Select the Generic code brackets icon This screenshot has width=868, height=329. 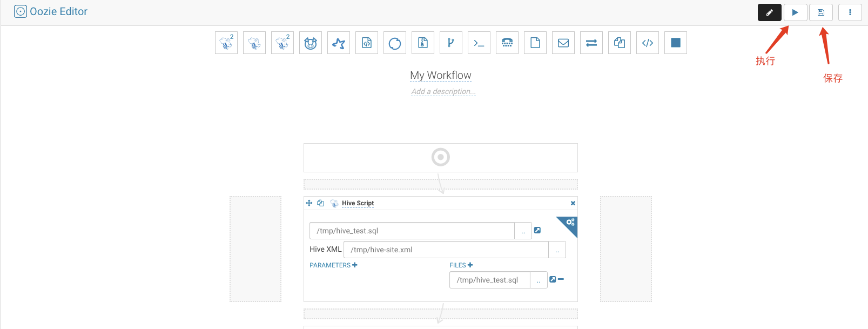pyautogui.click(x=648, y=43)
